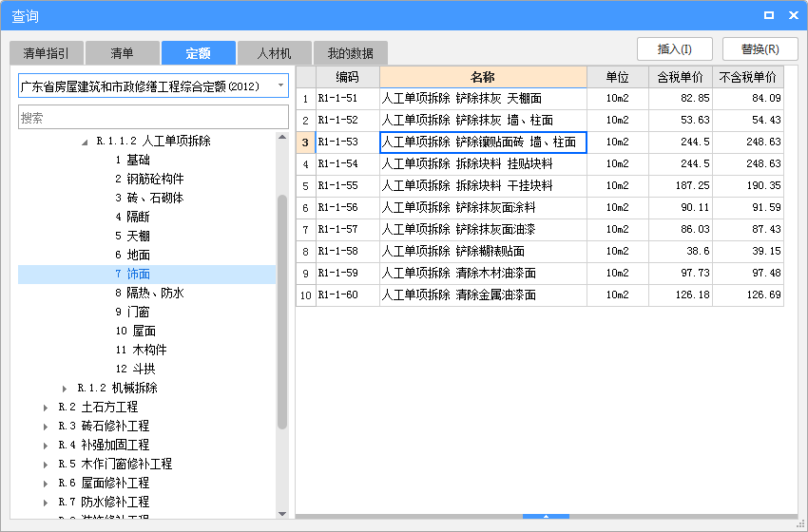Select row 铲除糊裱贴面
This screenshot has width=808, height=532.
[483, 252]
